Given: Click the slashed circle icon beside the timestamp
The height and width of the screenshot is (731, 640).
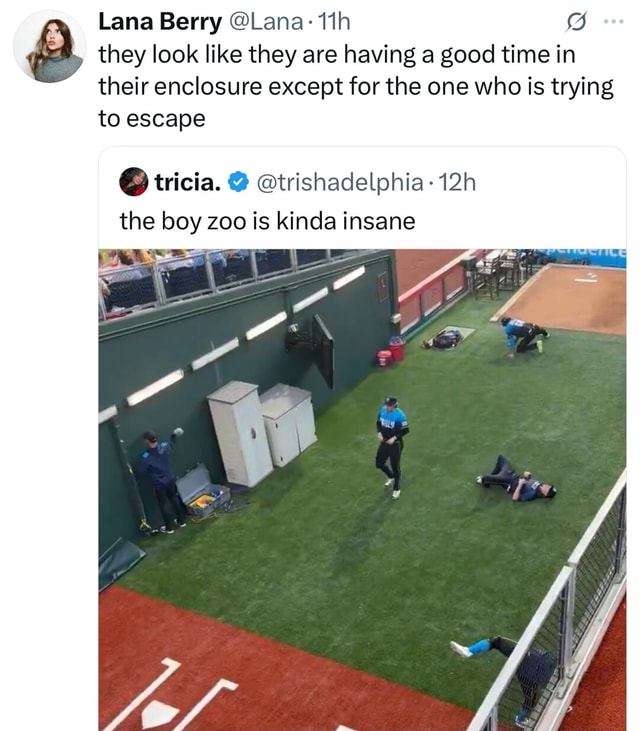Looking at the screenshot, I should click(x=576, y=20).
